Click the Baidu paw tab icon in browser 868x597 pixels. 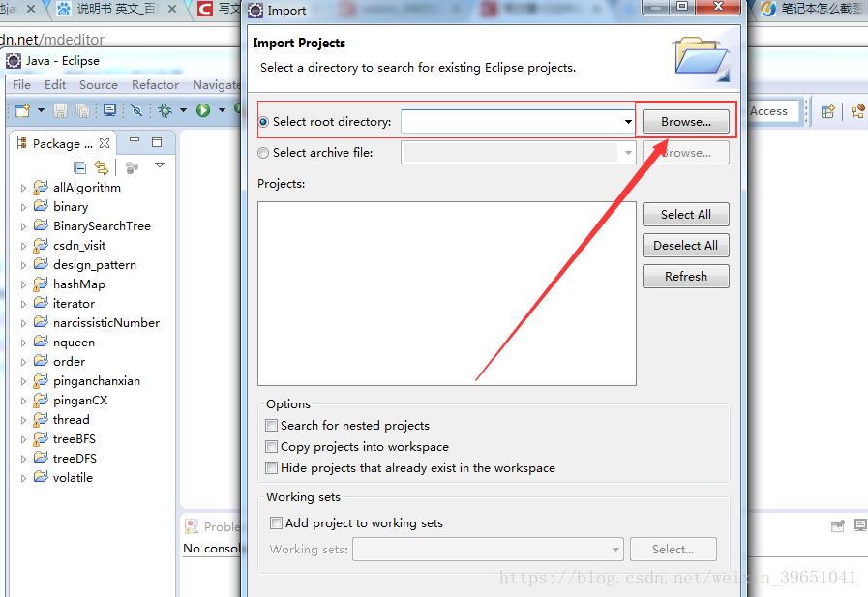click(x=64, y=9)
